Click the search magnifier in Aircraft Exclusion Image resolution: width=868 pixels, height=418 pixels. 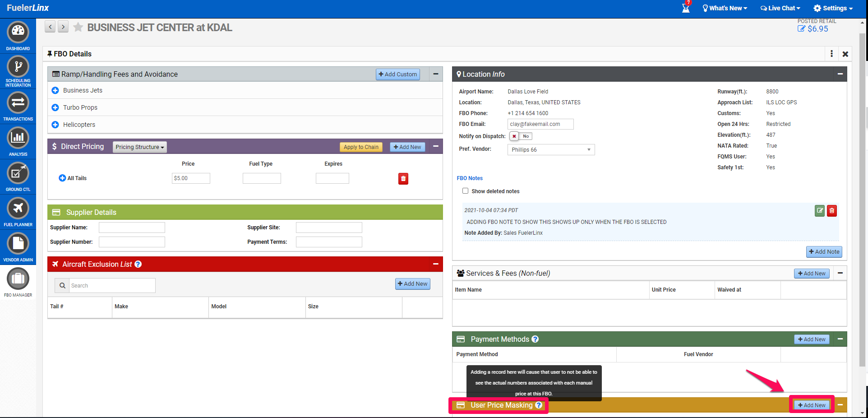click(62, 286)
